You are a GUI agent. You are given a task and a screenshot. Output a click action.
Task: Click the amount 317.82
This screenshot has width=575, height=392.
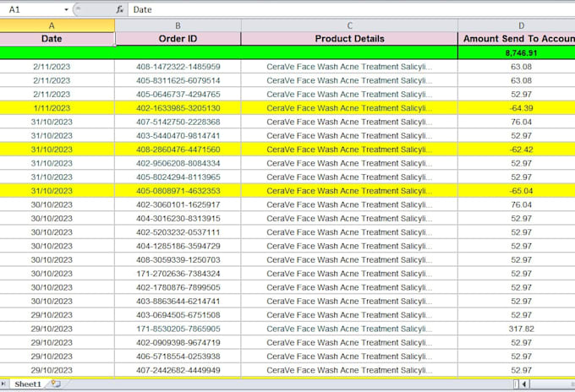517,329
